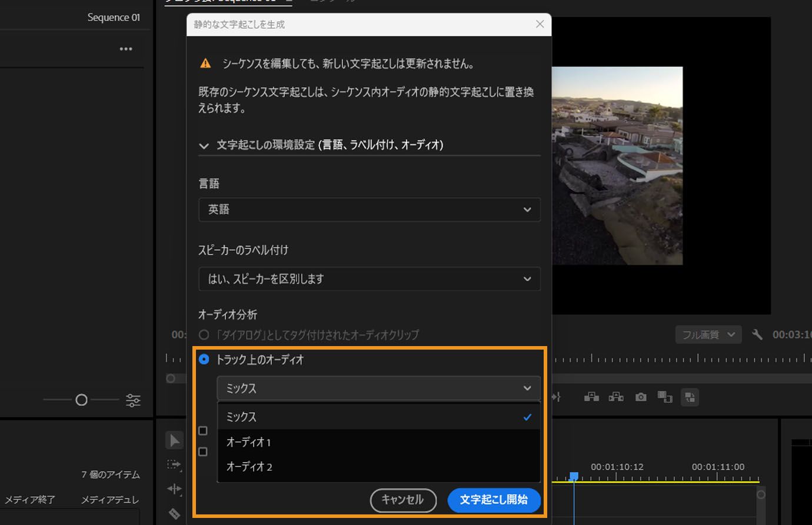812x525 pixels.
Task: Open the 言語 dropdown showing 英語
Action: 369,210
